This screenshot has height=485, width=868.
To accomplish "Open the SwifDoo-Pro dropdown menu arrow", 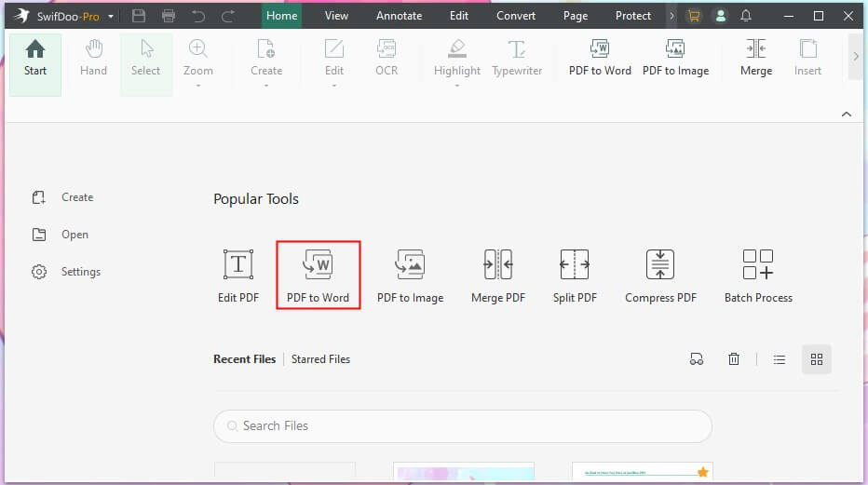I will [111, 17].
